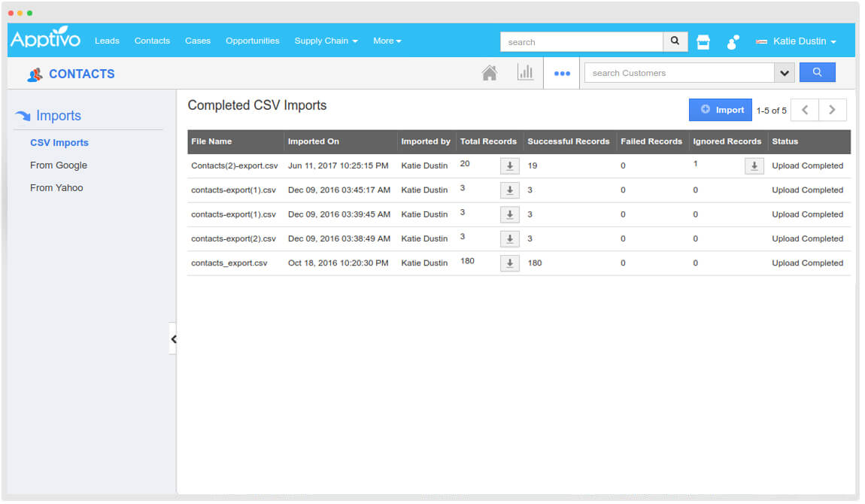Switch to the Opportunities menu
The height and width of the screenshot is (504, 865).
(x=252, y=41)
